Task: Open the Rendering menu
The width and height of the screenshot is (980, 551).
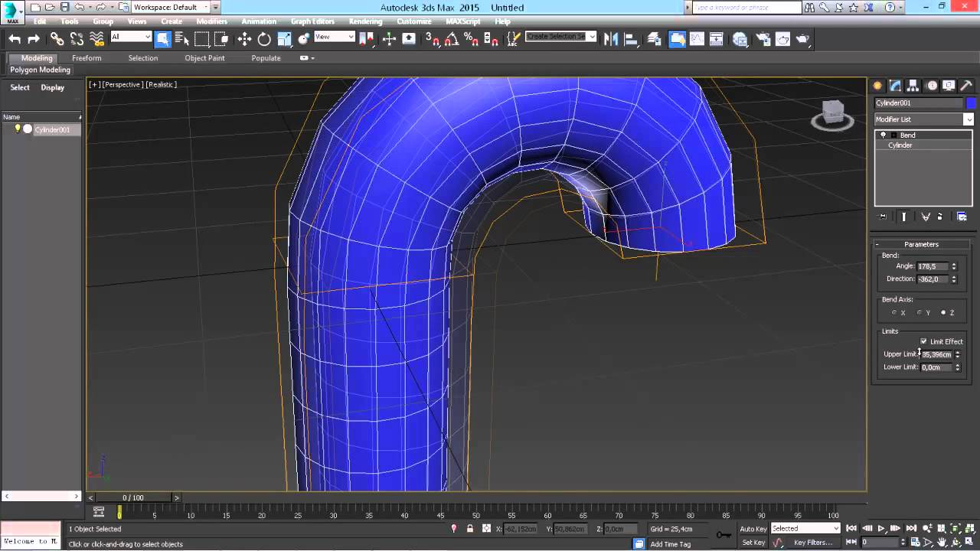Action: 365,21
